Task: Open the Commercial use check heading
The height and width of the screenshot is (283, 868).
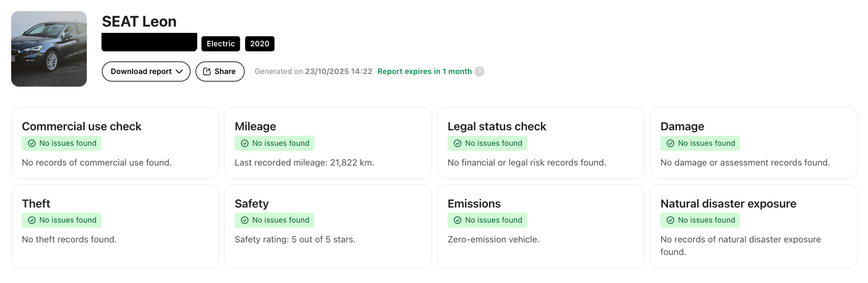Action: pyautogui.click(x=82, y=126)
